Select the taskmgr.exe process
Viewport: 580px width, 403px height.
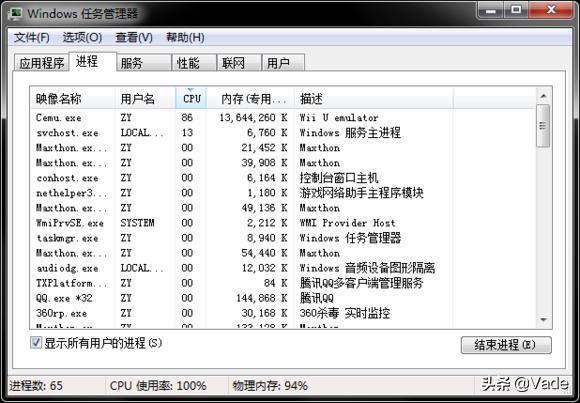coord(283,238)
